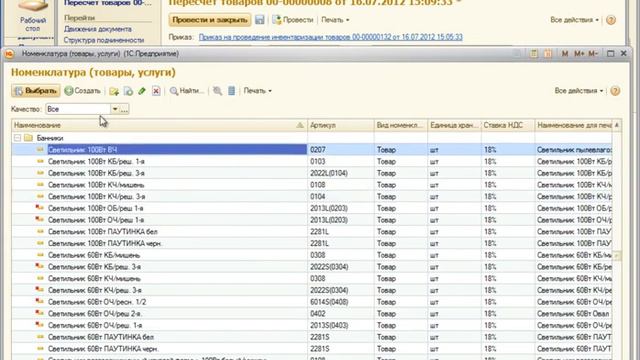
Task: Click inside the Качество field showing Все
Action: [78, 109]
